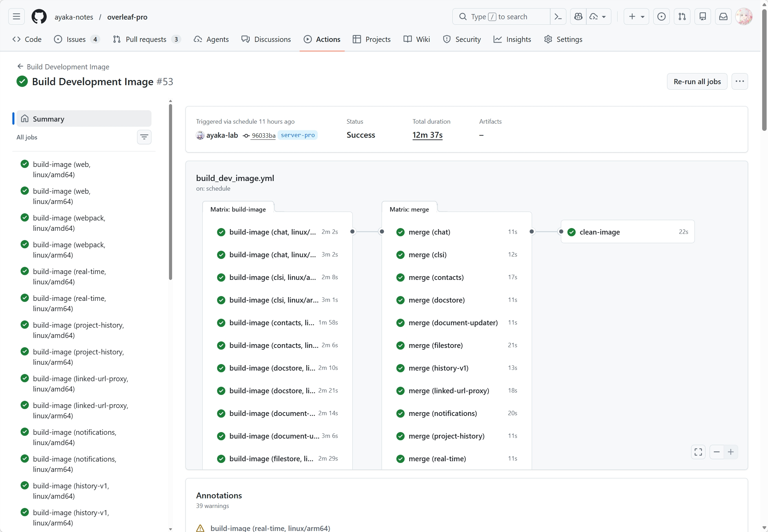
Task: Open the command palette terminal icon
Action: point(558,16)
